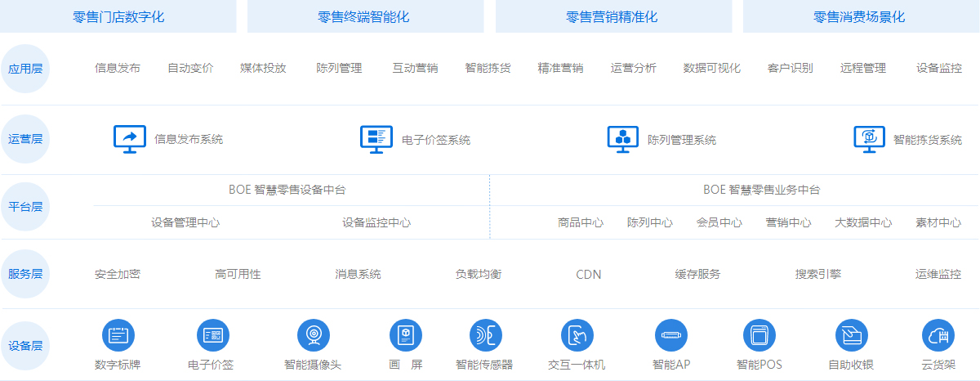This screenshot has height=381, width=980.
Task: Click the 智能传感器 sensor icon
Action: coord(485,335)
